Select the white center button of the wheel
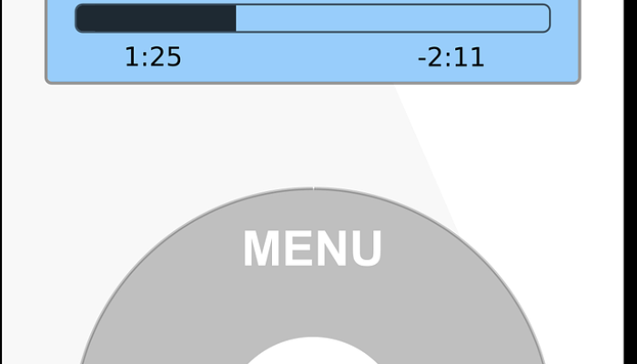637x364 pixels. coord(312,351)
